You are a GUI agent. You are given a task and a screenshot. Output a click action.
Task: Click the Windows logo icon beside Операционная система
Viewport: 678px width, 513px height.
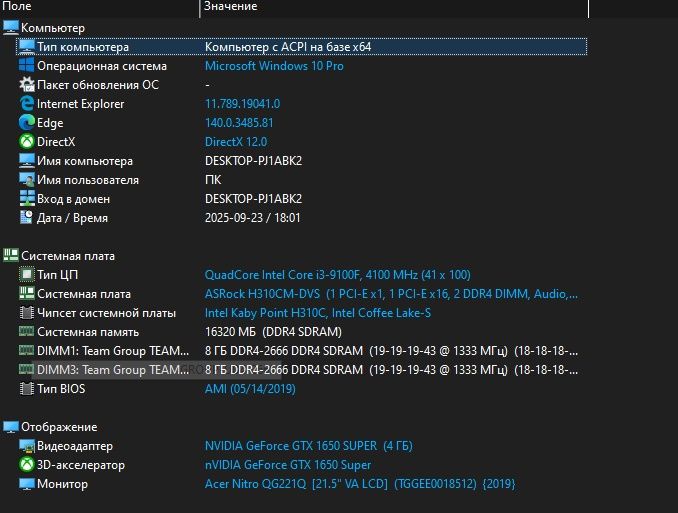26,66
